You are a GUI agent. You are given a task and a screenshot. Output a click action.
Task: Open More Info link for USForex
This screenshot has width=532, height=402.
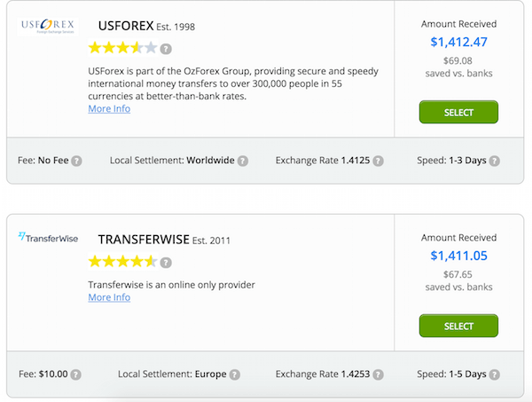(x=109, y=108)
